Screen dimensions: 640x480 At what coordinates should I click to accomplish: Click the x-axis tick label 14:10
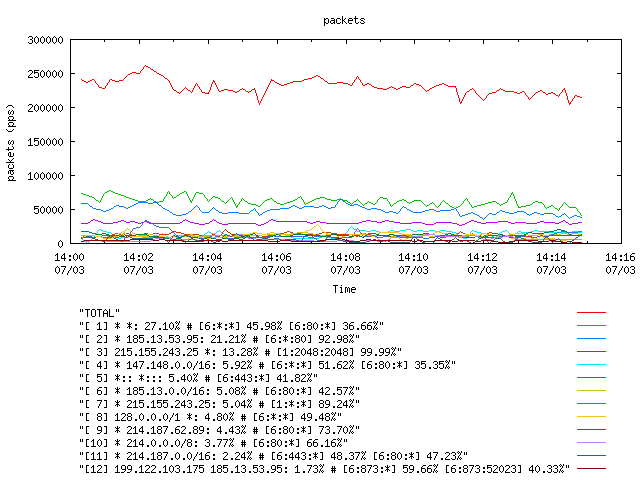click(413, 257)
